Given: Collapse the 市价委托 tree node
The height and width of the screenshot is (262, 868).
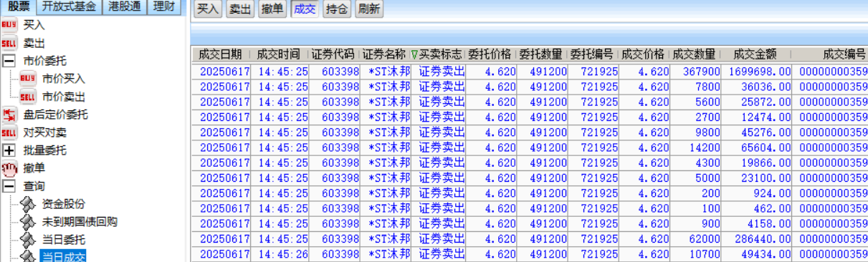Looking at the screenshot, I should 9,61.
